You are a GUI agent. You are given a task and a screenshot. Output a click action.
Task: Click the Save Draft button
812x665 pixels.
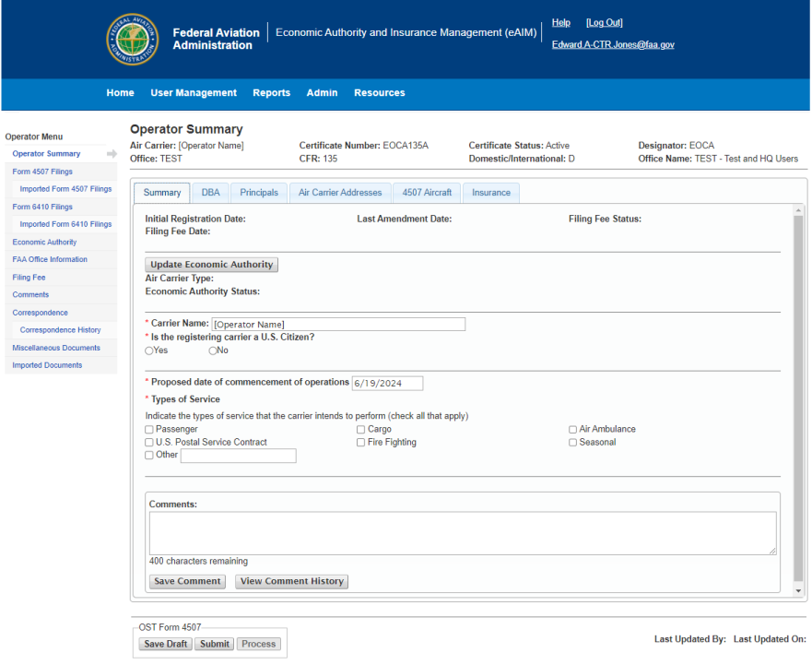[x=166, y=645]
